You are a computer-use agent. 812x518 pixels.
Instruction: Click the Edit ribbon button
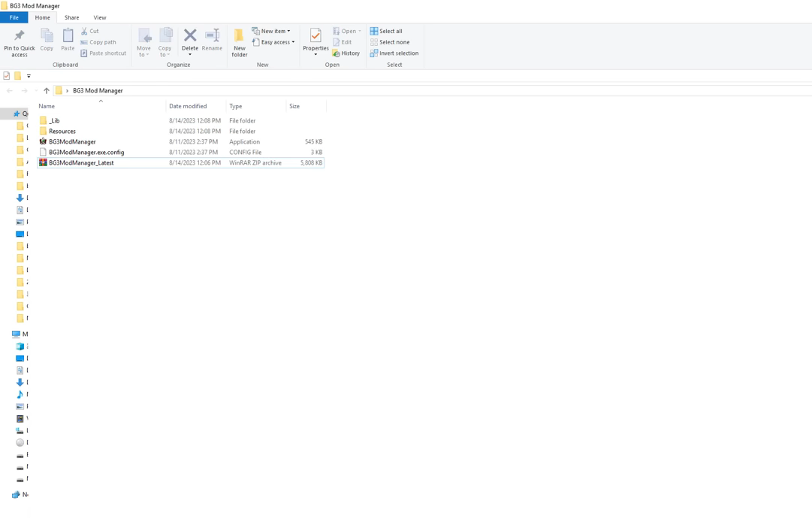tap(343, 42)
